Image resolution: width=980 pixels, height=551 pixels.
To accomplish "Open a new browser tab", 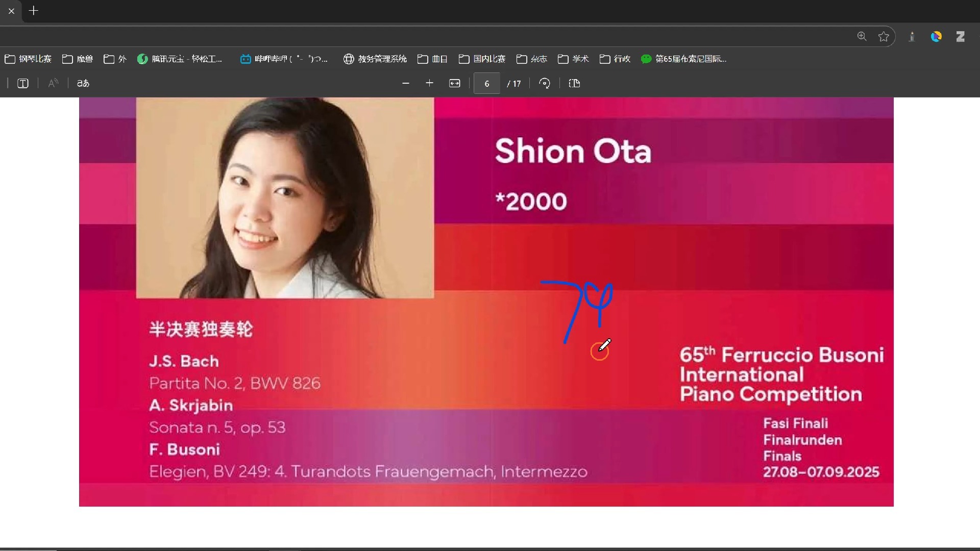I will click(34, 11).
